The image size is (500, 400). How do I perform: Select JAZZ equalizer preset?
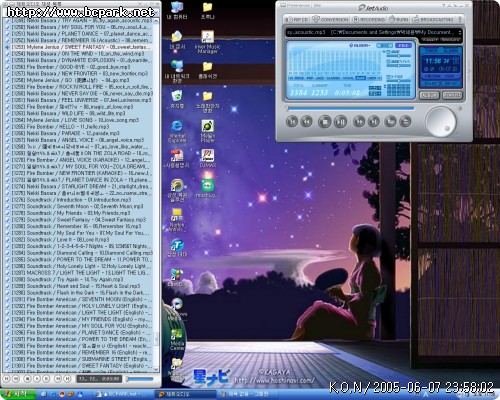click(320, 78)
